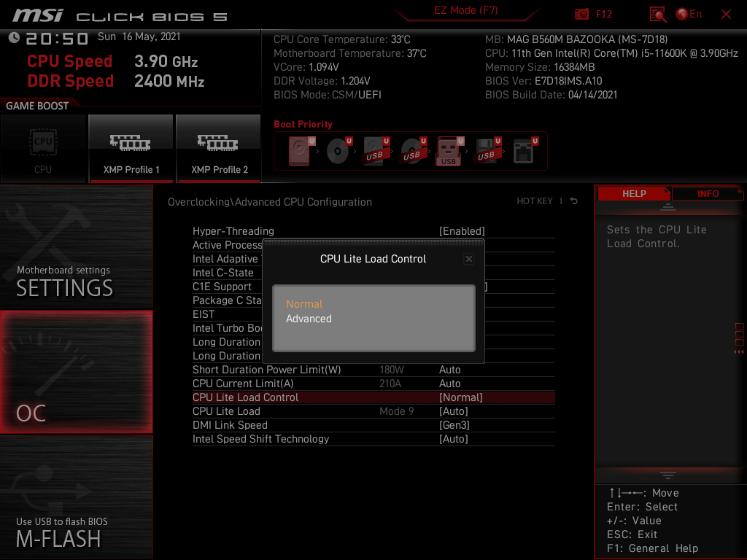The width and height of the screenshot is (747, 560).
Task: Open the OC overclocking panel
Action: coord(76,372)
